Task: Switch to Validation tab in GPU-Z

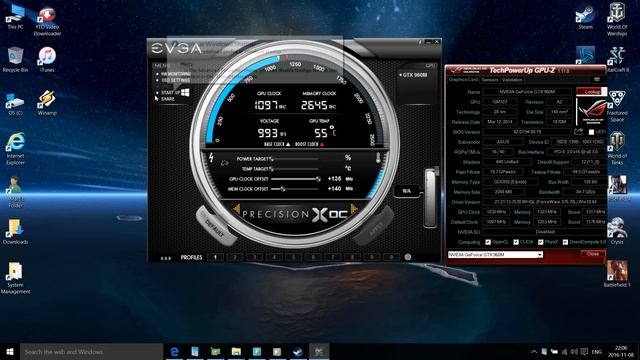Action: [512, 80]
